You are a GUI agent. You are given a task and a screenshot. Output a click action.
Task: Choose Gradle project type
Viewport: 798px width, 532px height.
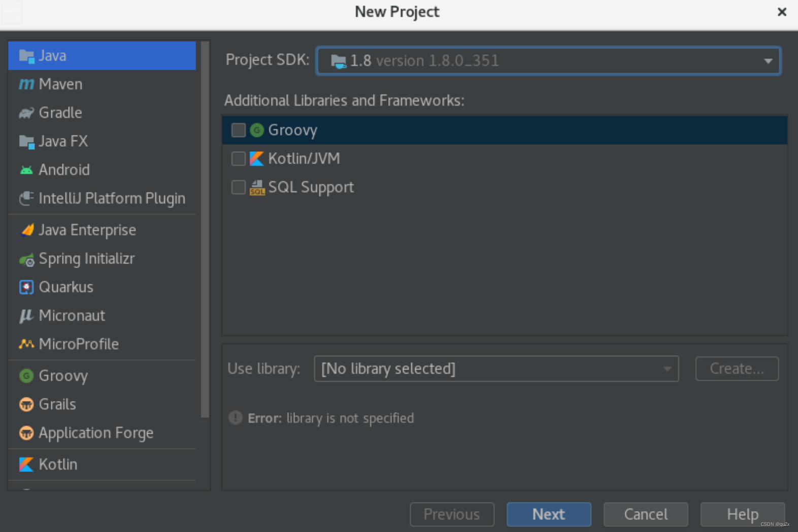102,112
